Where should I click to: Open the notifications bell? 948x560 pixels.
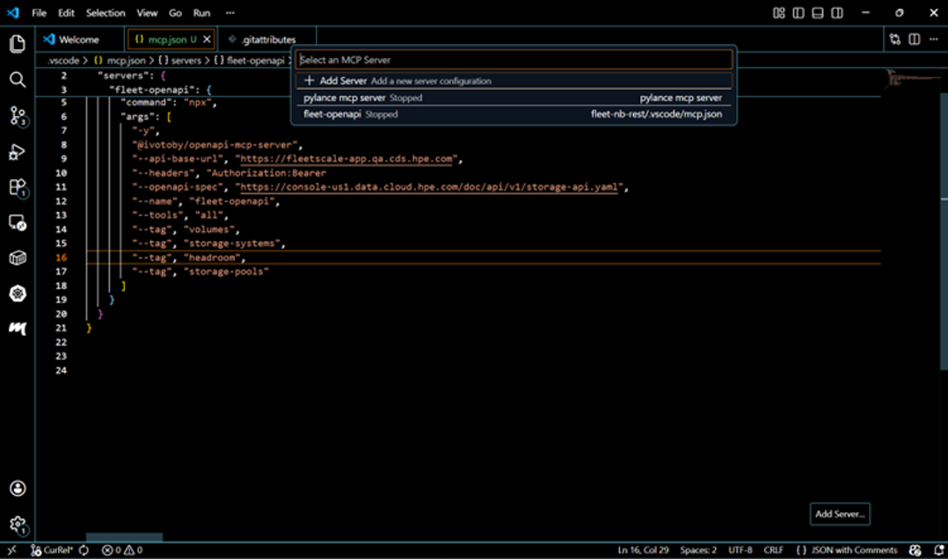pos(939,549)
